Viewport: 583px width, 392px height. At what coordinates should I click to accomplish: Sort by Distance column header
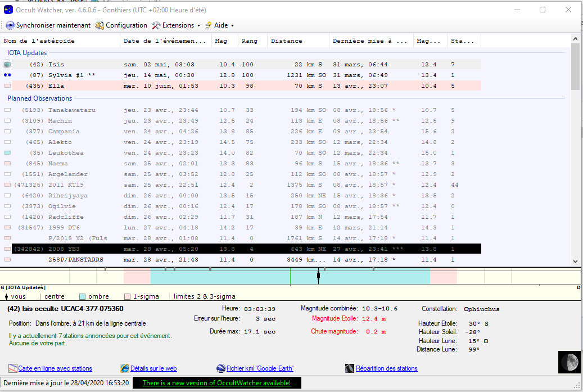(298, 41)
